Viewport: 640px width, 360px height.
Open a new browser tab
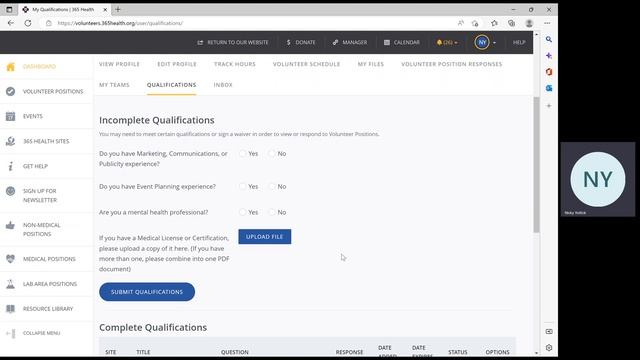(x=118, y=9)
